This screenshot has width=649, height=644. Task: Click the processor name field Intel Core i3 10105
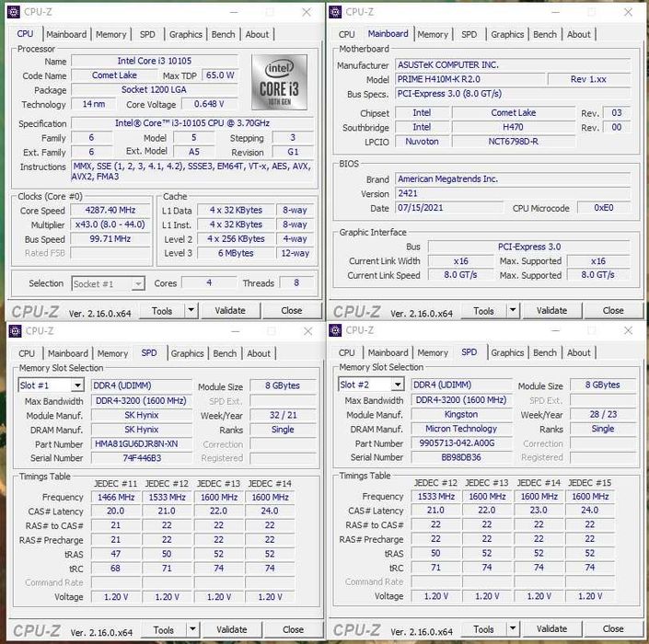[155, 61]
